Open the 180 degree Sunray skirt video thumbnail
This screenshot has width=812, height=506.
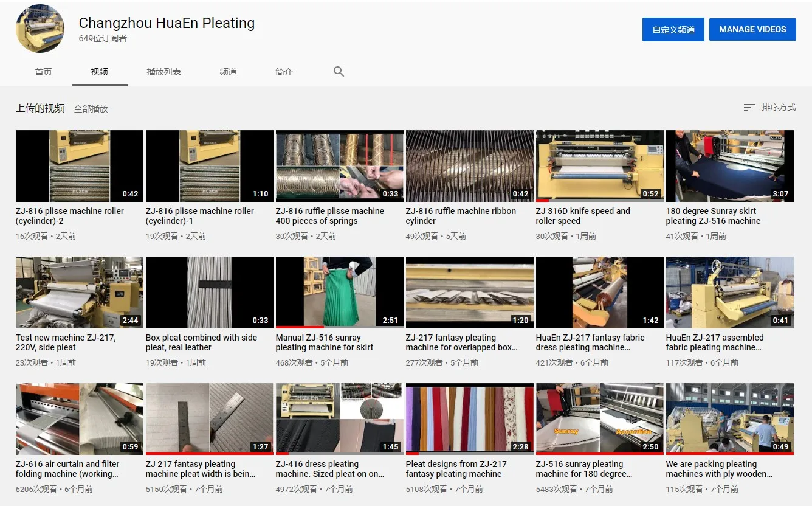(x=729, y=165)
